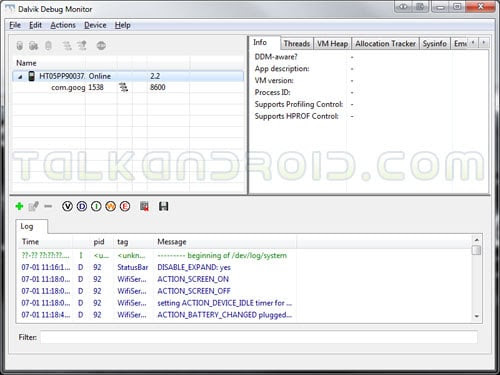Screen dimensions: 500x375
Task: Switch to the Threads tab
Action: 297,44
